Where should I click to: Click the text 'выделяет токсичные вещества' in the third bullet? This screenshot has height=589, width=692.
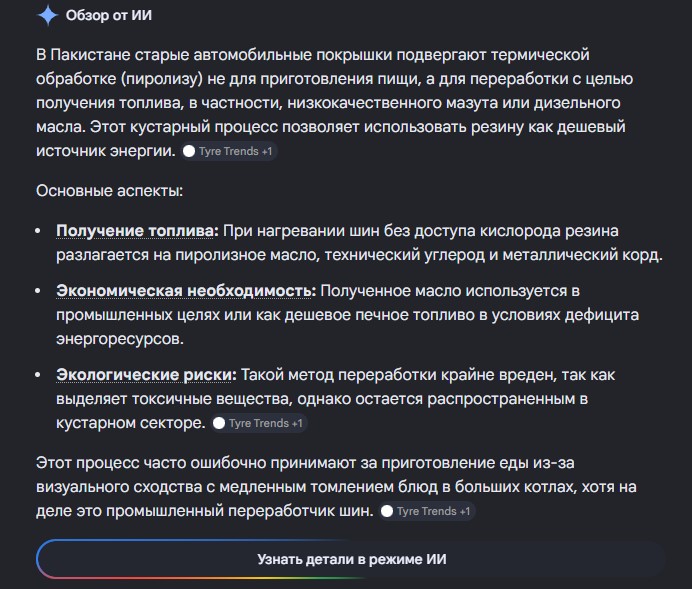coord(174,399)
